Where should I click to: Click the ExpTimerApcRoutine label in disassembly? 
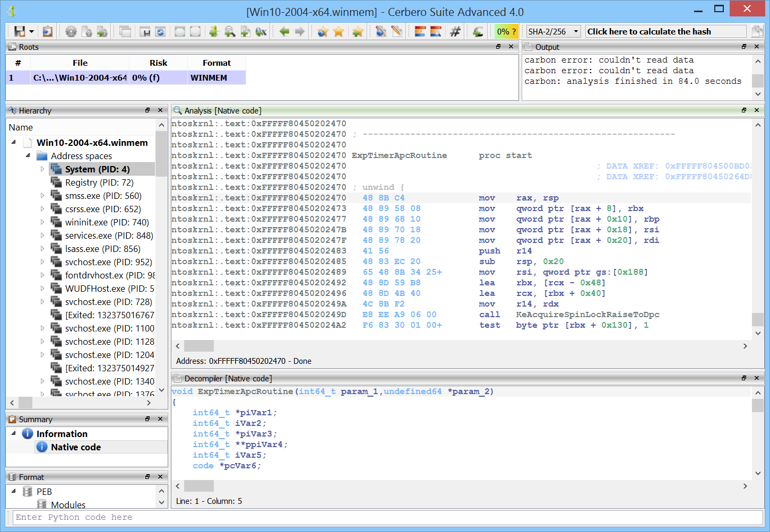(399, 155)
